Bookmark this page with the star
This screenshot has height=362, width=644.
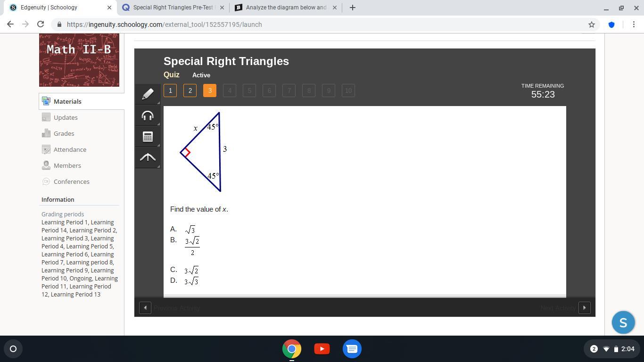pyautogui.click(x=592, y=25)
